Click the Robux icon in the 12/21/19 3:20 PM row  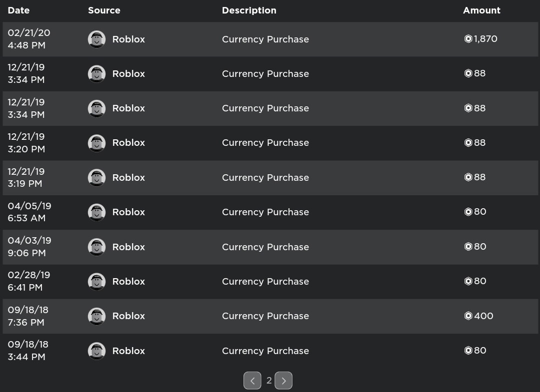tap(468, 142)
